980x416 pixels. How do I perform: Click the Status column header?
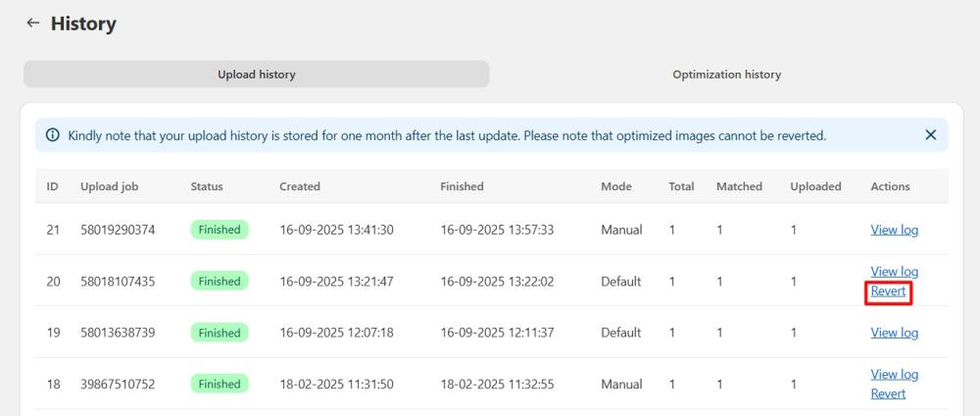point(207,186)
